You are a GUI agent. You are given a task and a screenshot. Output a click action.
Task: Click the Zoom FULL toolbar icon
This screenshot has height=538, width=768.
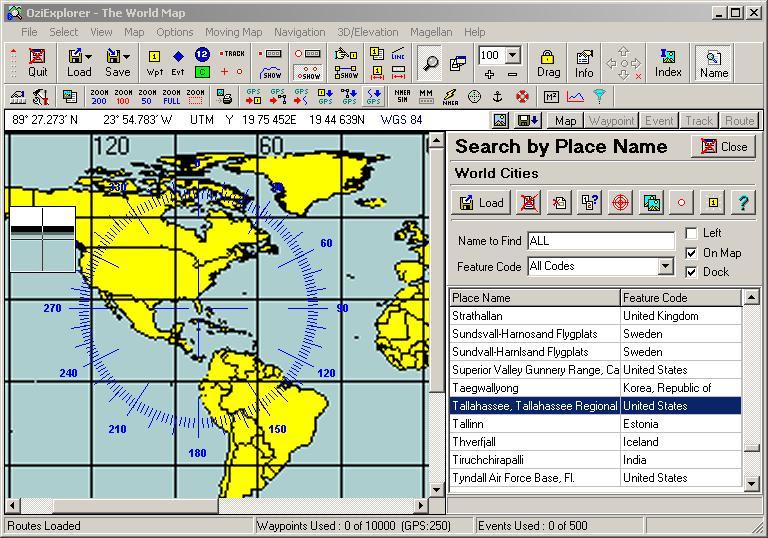click(171, 97)
